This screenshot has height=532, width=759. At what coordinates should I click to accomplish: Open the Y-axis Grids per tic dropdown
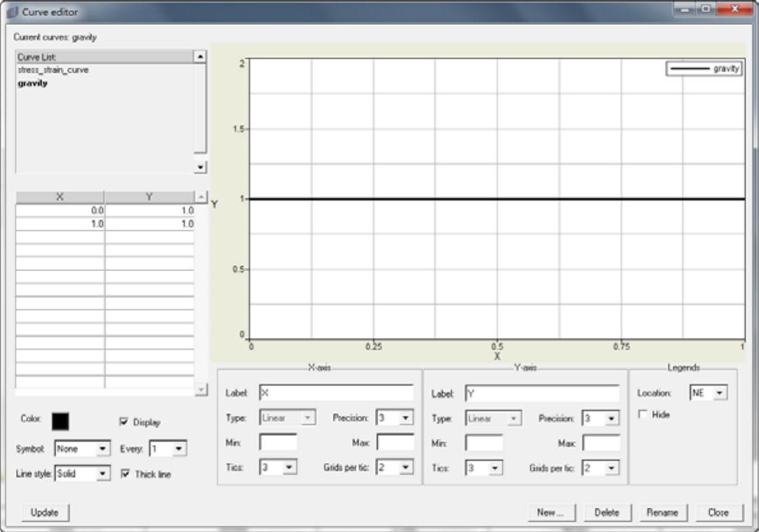611,468
